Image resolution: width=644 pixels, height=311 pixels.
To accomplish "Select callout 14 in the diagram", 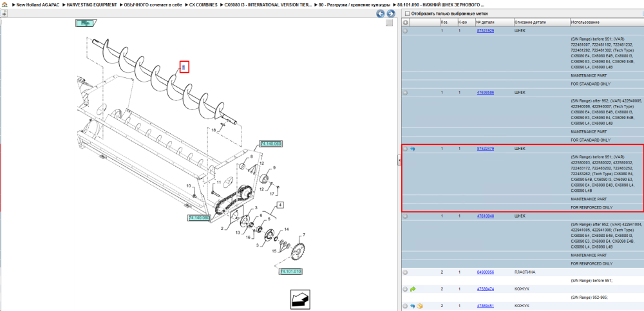I will point(287,229).
